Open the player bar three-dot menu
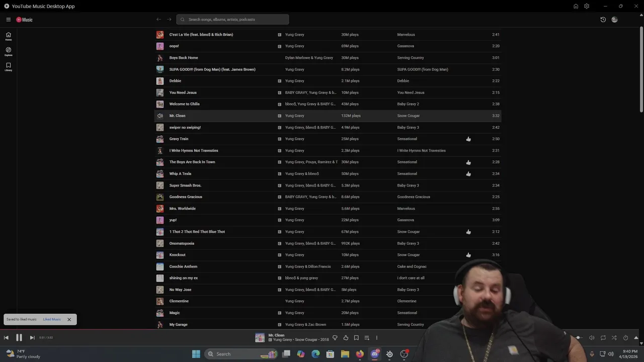 (x=376, y=338)
